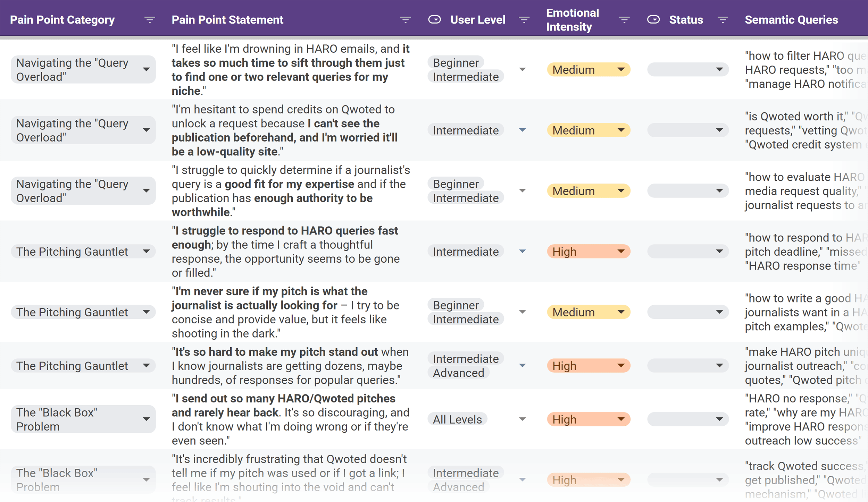Open the High intensity dropdown on the response-time row

621,251
